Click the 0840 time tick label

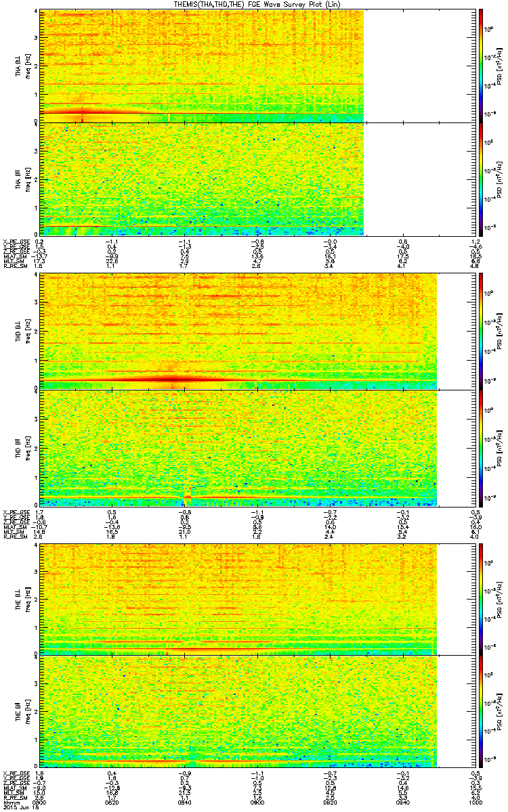[x=184, y=801]
